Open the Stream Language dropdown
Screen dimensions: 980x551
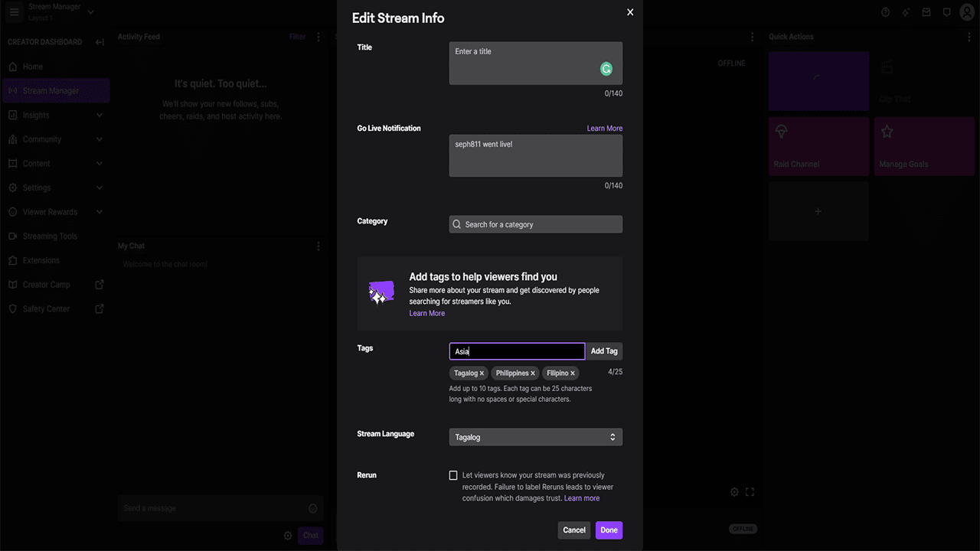point(536,437)
